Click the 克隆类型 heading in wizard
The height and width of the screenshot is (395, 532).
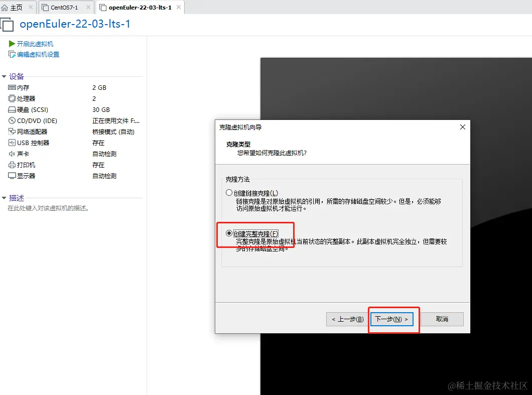(x=238, y=144)
